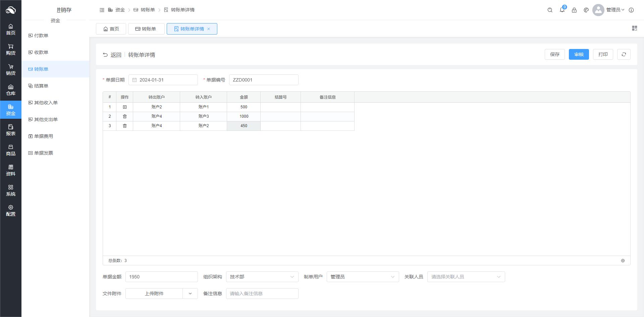The image size is (644, 317).
Task: Open the 关联人员 selector
Action: (x=466, y=277)
